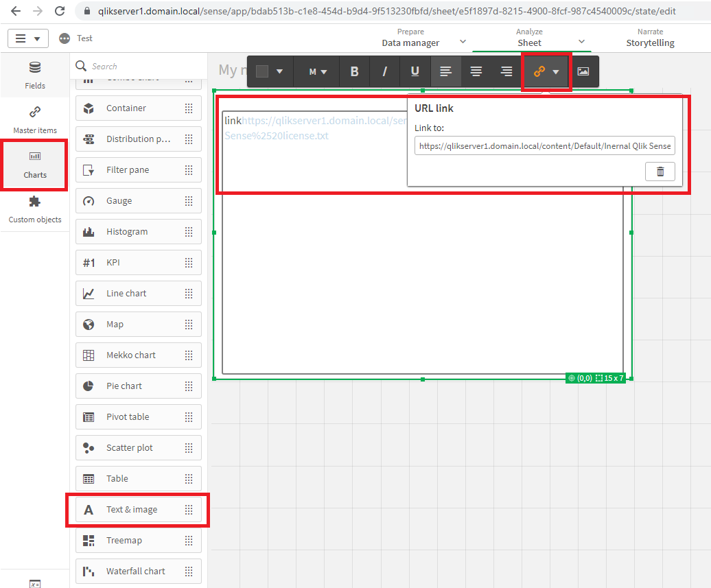This screenshot has width=711, height=588.
Task: Select the Filter pane item
Action: tap(139, 169)
